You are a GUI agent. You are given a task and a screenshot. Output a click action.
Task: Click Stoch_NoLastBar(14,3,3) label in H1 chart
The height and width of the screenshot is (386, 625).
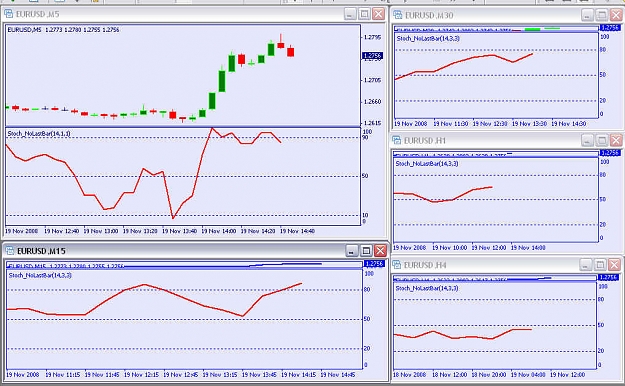tap(427, 163)
